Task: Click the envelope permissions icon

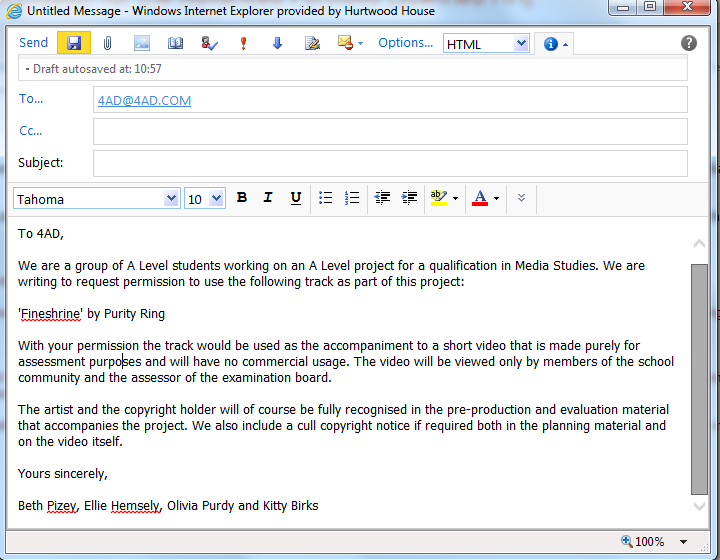Action: point(345,43)
